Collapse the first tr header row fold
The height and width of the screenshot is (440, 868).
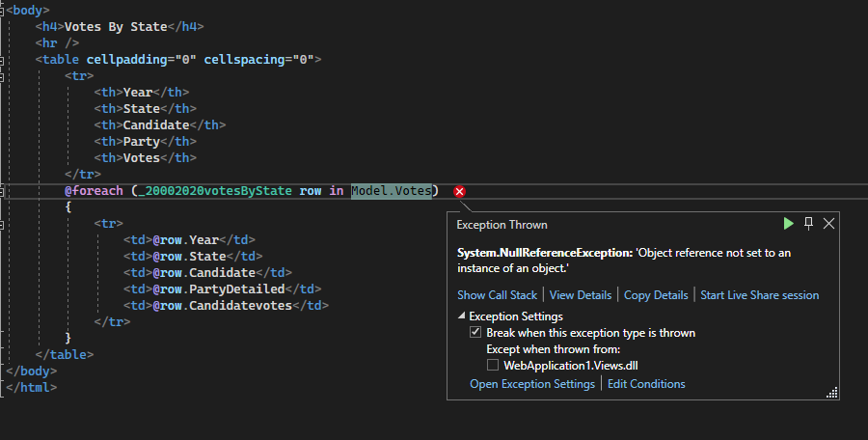4,76
